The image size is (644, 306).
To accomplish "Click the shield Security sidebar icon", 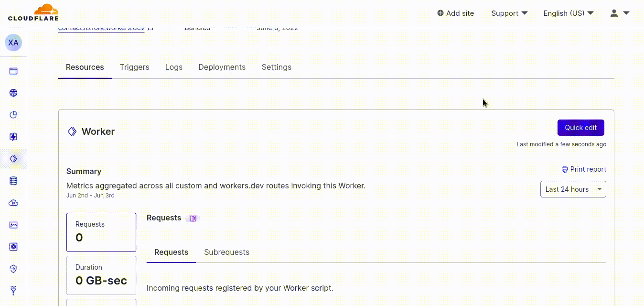I will click(x=13, y=268).
